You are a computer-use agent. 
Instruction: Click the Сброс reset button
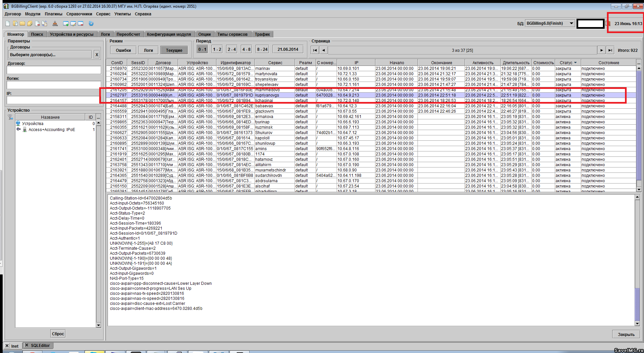(58, 334)
